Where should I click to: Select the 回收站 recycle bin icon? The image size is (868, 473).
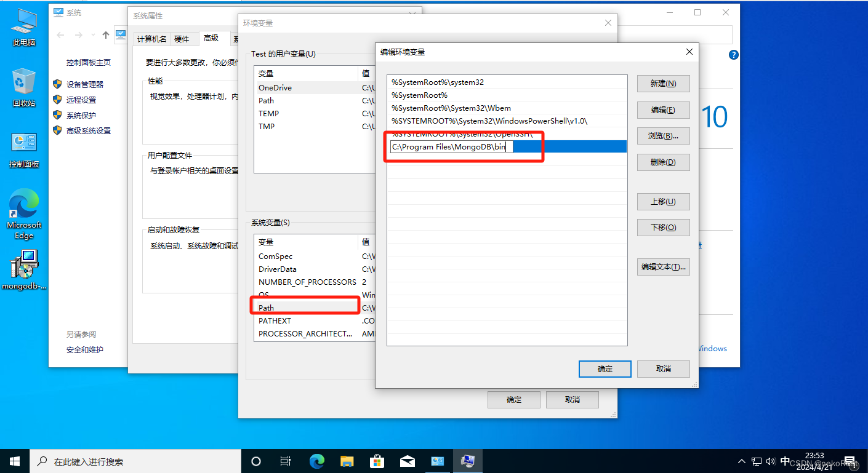24,87
